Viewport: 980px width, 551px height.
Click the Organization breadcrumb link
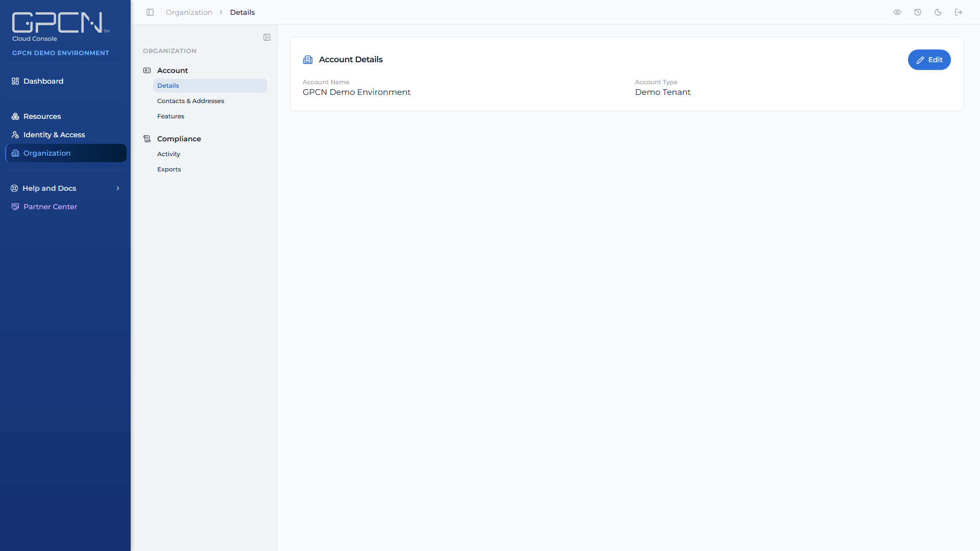(x=189, y=12)
